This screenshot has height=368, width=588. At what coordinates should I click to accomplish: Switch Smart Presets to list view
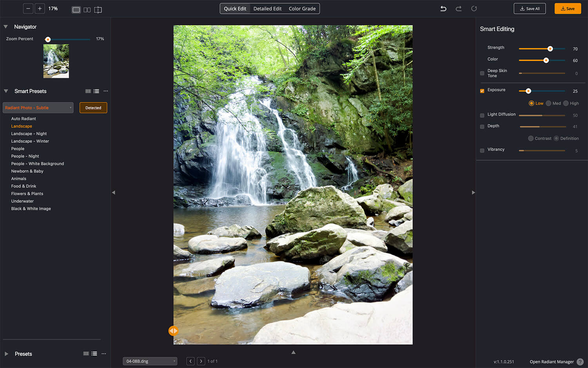pyautogui.click(x=96, y=91)
